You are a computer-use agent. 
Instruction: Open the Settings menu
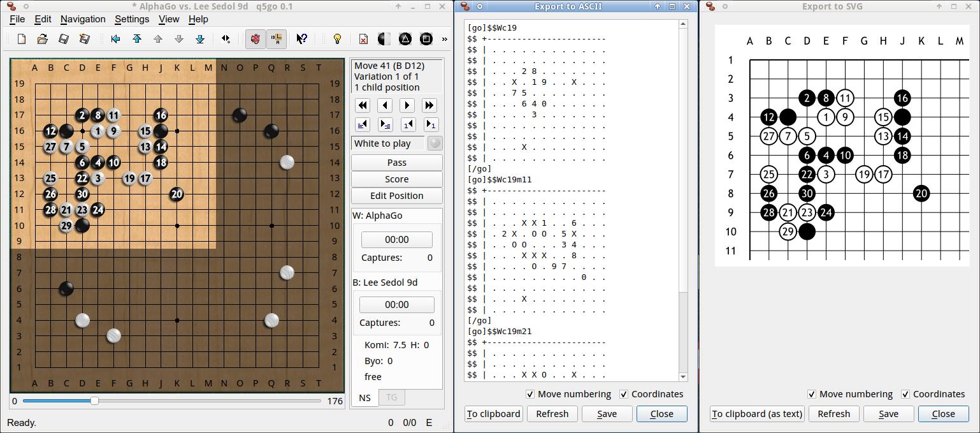click(x=132, y=19)
